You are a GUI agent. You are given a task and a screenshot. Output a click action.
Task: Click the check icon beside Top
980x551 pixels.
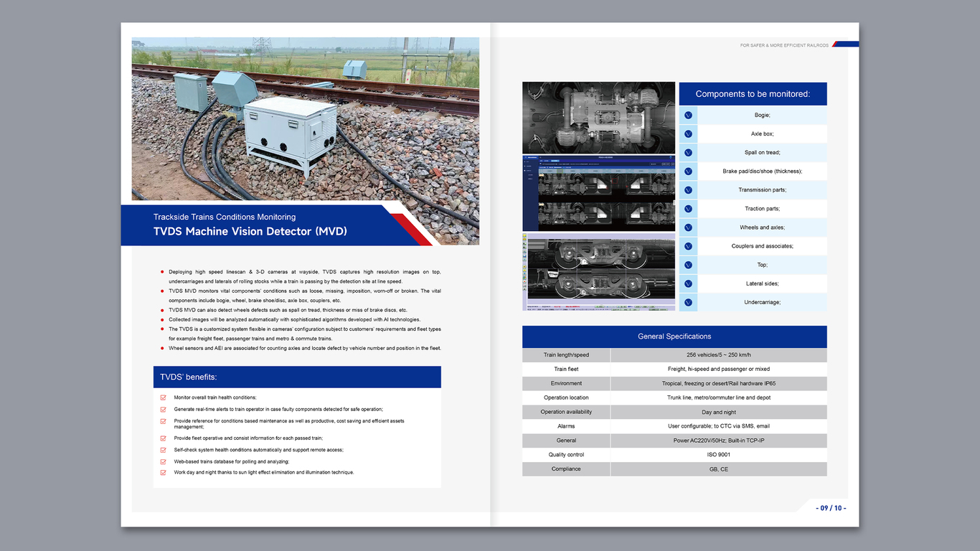(x=688, y=265)
